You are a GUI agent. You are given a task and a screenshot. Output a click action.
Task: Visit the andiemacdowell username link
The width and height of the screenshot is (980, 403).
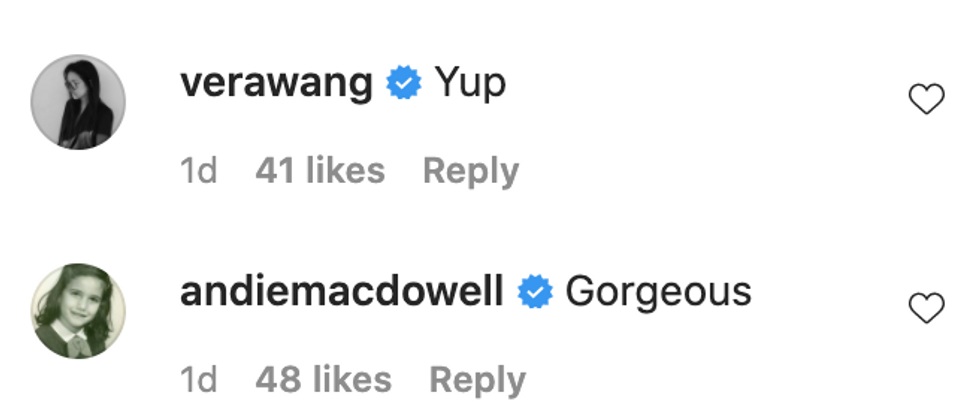[342, 292]
